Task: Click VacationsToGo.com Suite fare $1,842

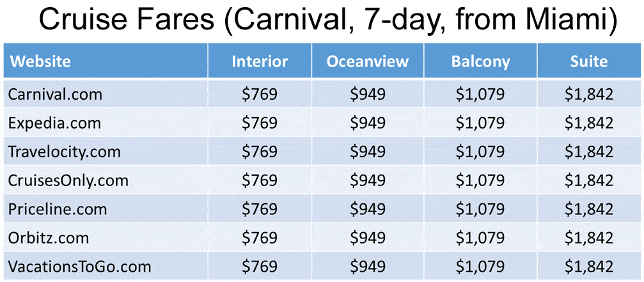Action: [x=588, y=267]
